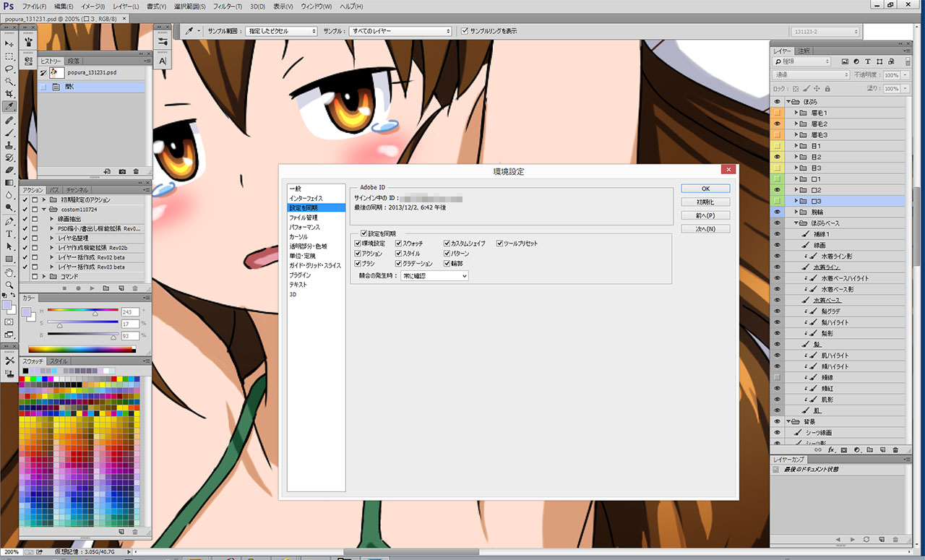This screenshot has width=925, height=560.
Task: Select the popura_131231.psd history snapshot
Action: (x=91, y=73)
